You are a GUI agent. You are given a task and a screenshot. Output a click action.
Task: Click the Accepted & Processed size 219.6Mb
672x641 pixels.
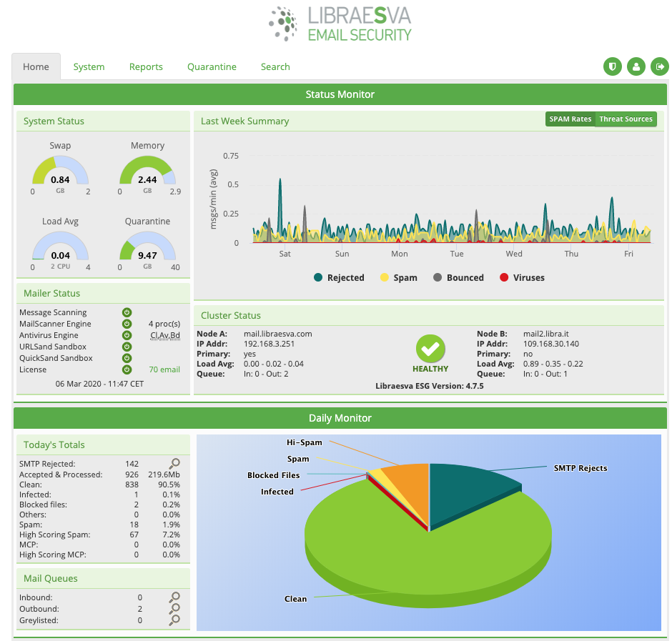coord(164,474)
